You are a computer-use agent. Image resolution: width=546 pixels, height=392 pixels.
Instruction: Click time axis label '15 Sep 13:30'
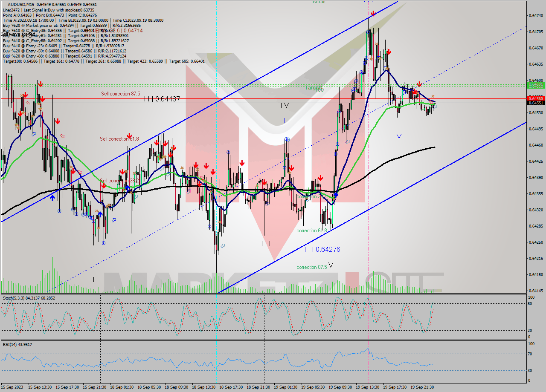[x=40, y=387]
